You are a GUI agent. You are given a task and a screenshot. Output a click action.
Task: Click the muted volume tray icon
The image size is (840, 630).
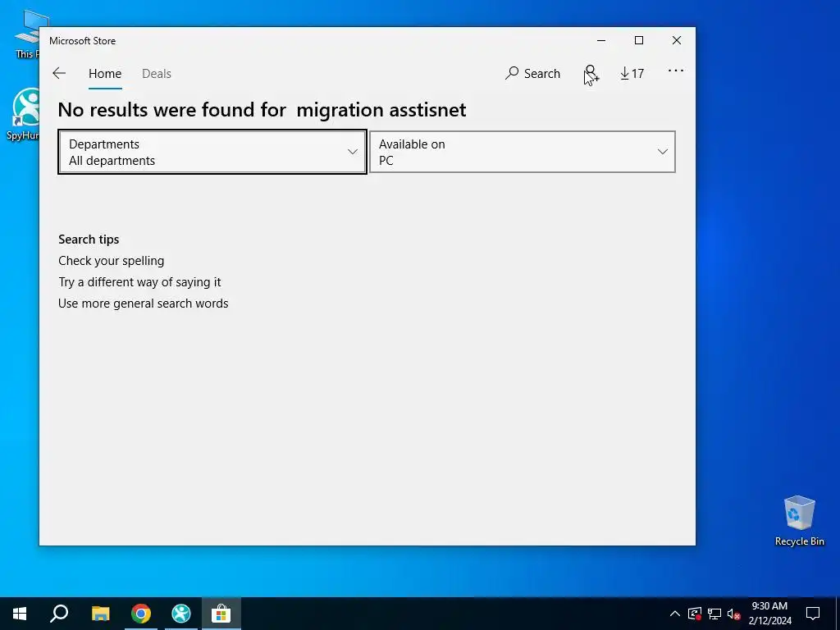[734, 614]
